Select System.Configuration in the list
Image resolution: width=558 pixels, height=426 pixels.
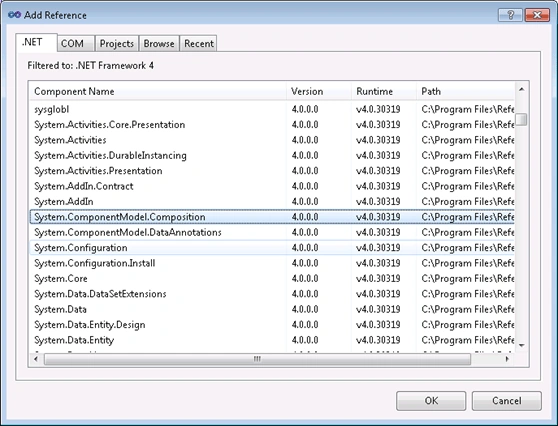click(x=272, y=248)
